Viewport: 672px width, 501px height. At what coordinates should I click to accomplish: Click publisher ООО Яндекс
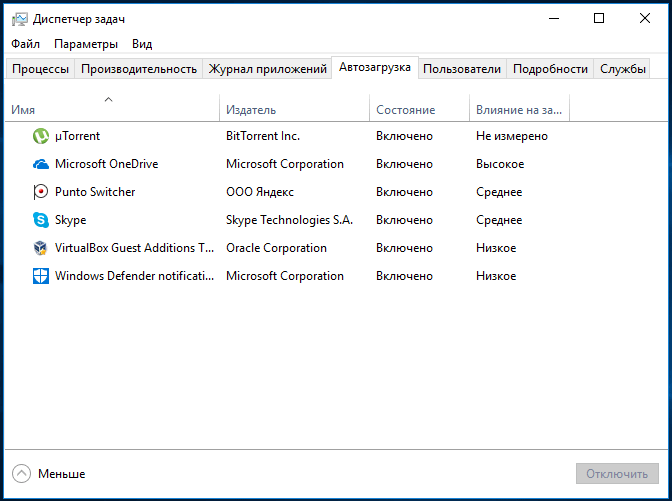(260, 192)
